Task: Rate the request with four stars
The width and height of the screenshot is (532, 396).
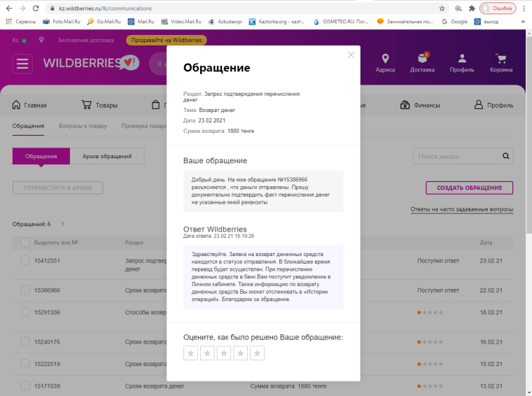Action: (x=241, y=353)
